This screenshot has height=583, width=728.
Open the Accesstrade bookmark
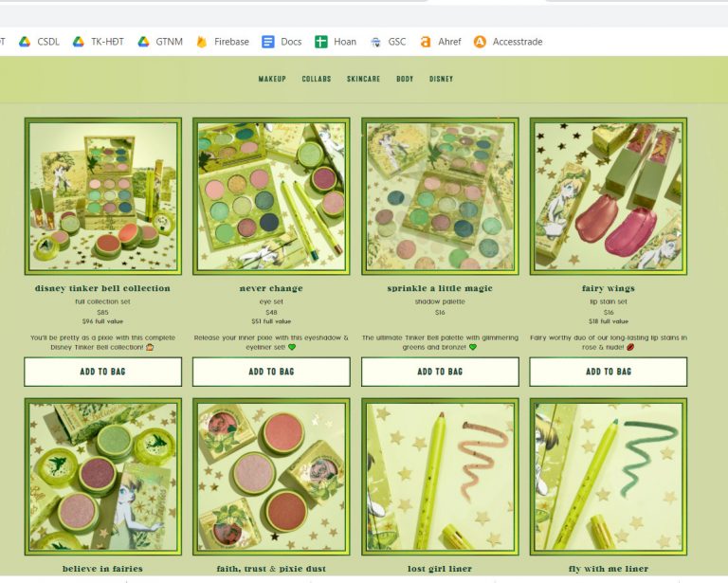(508, 42)
